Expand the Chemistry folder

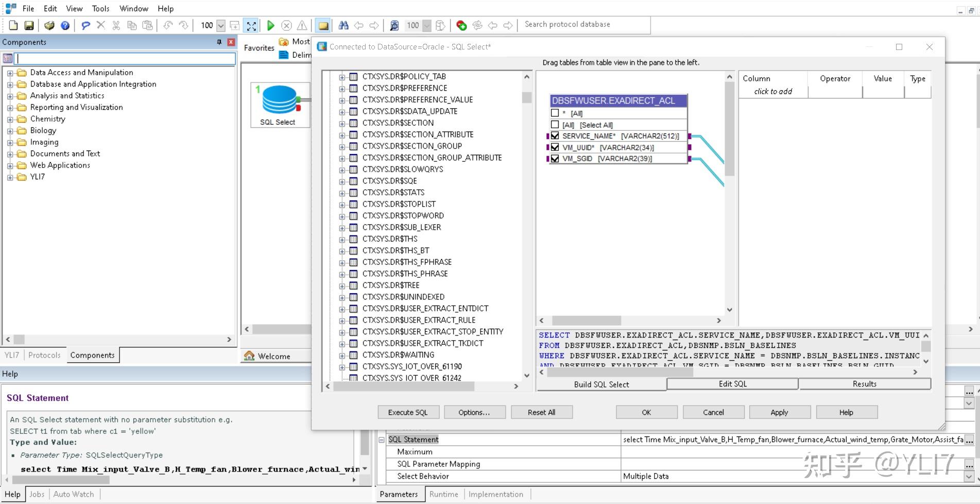pos(10,119)
